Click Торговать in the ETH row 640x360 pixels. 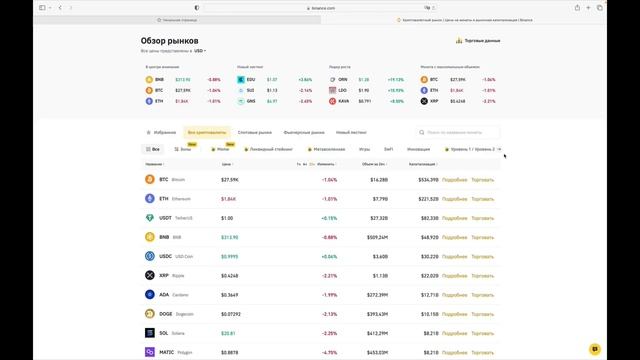point(482,199)
